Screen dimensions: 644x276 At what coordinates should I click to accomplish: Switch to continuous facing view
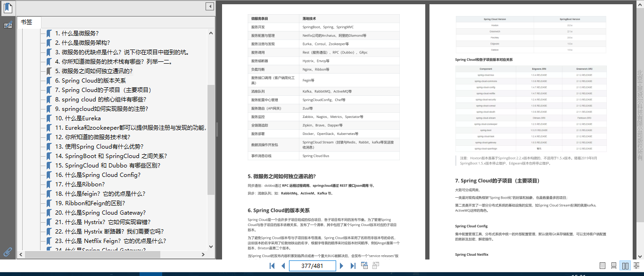[x=637, y=266]
